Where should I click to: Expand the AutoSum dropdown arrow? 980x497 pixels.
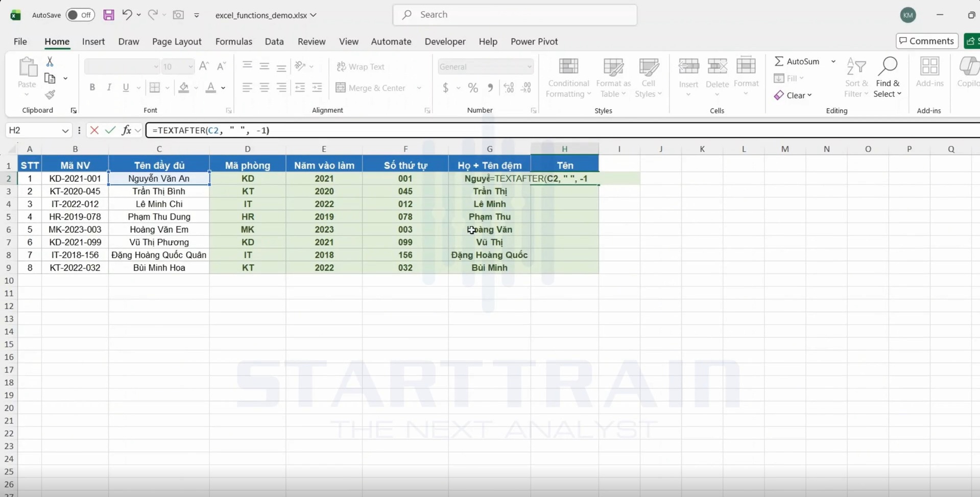point(833,61)
